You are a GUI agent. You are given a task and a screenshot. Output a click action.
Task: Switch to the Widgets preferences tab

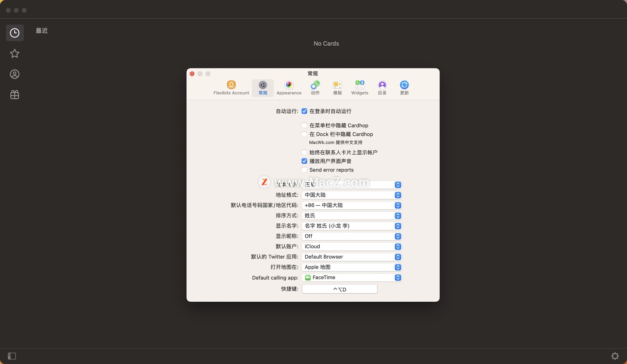pyautogui.click(x=360, y=88)
